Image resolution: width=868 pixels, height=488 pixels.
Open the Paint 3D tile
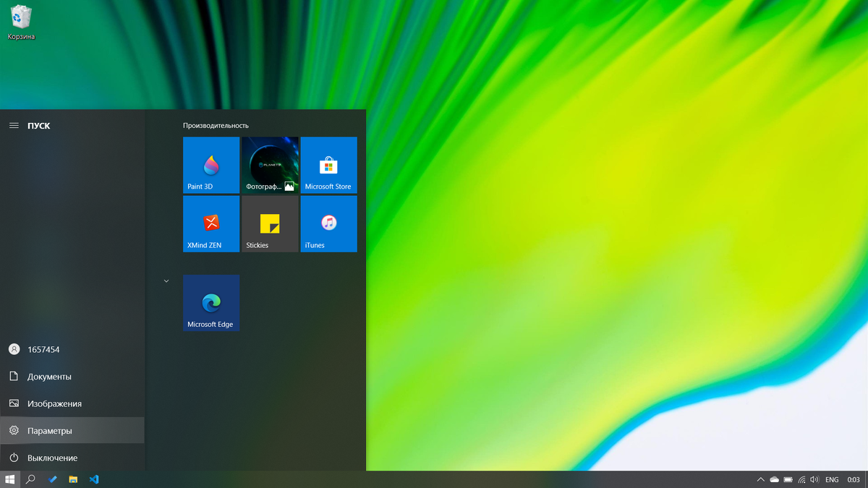coord(211,165)
